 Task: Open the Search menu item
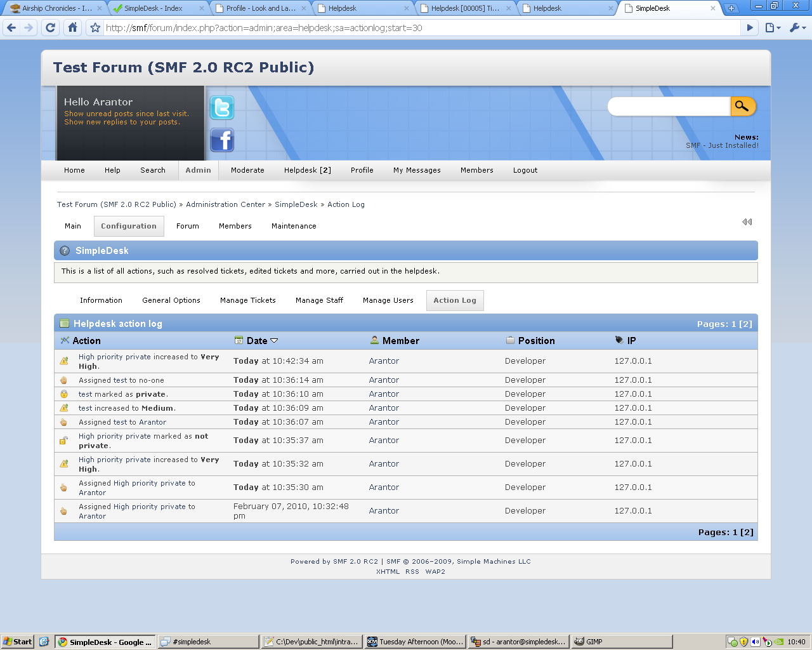153,170
